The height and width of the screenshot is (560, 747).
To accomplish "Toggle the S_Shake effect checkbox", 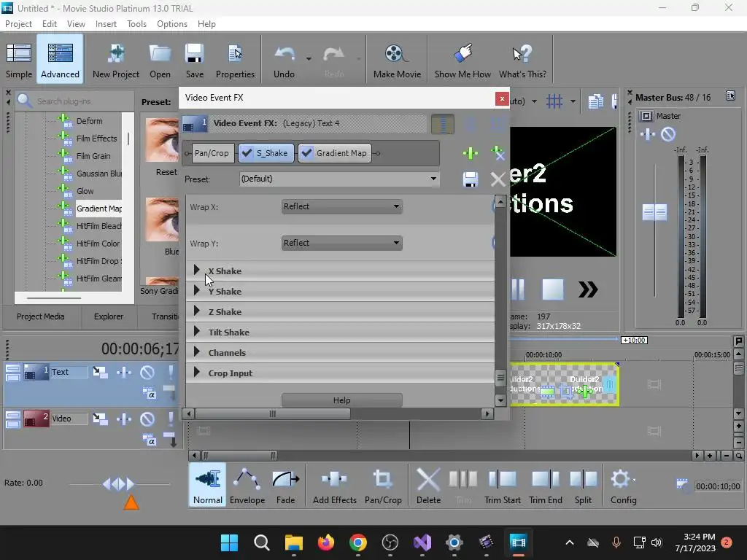I will (x=247, y=153).
